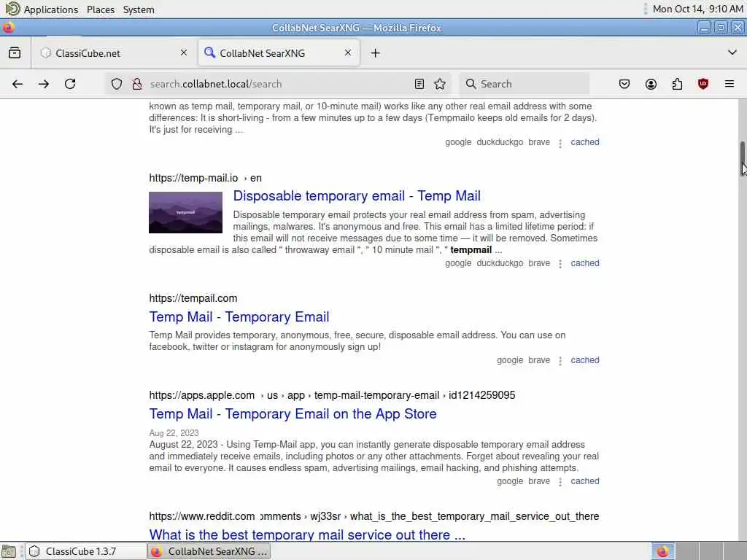
Task: Close the CollabNet SearXNG tab
Action: [348, 52]
